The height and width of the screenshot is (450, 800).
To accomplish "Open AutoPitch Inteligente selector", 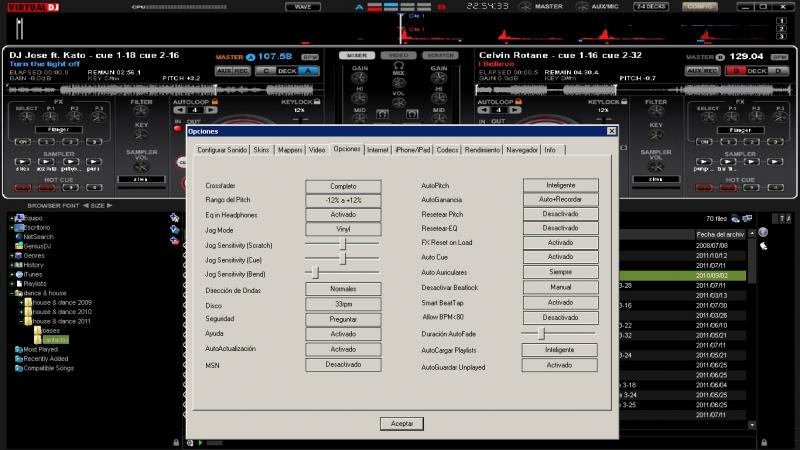I will tap(560, 185).
